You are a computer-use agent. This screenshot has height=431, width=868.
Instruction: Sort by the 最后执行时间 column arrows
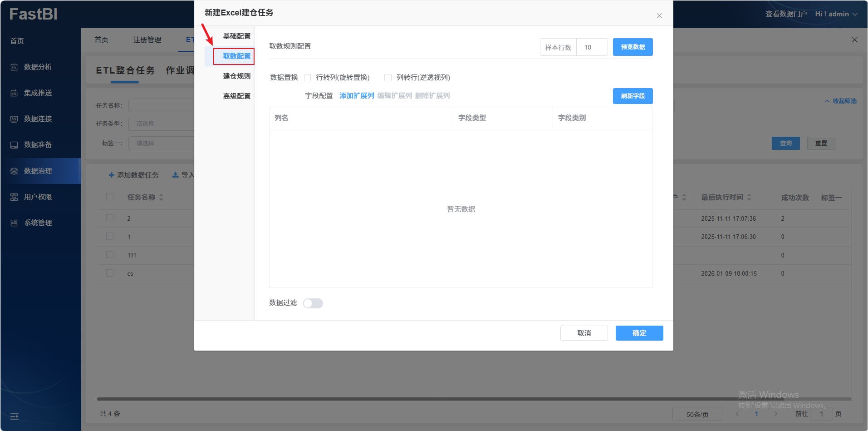749,198
